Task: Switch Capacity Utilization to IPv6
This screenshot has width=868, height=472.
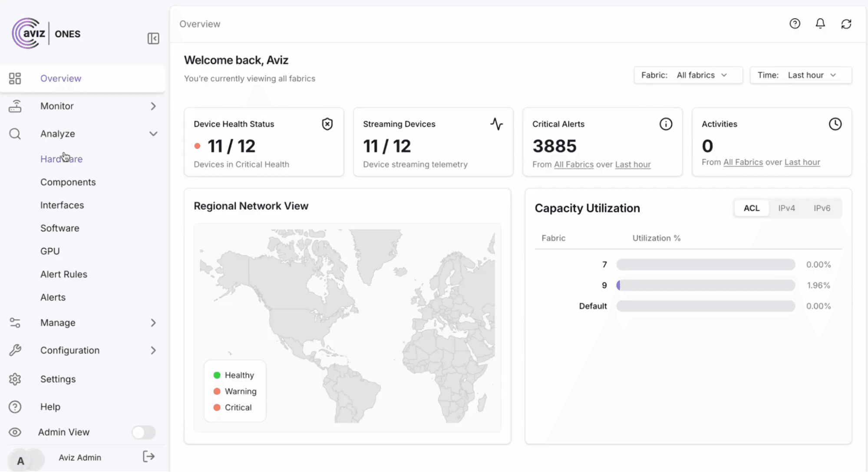Action: click(822, 208)
